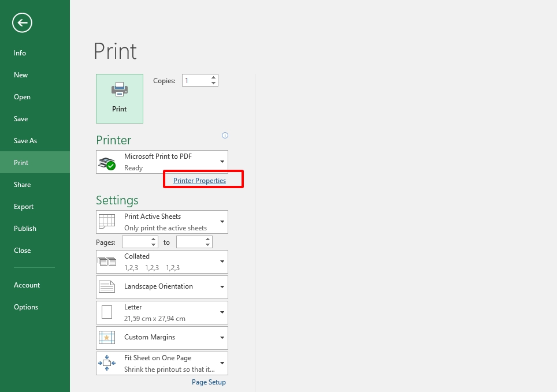Image resolution: width=557 pixels, height=392 pixels.
Task: Click the back arrow circle icon
Action: click(x=23, y=23)
